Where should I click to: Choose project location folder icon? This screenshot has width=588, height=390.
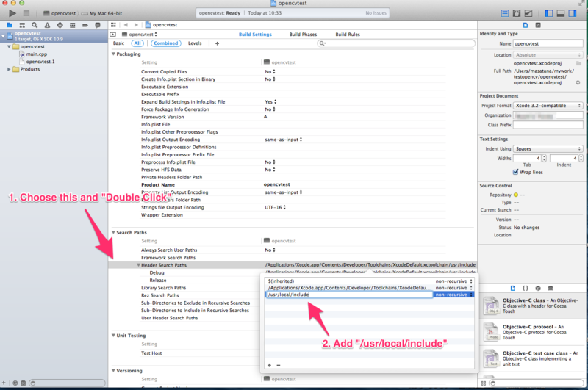tap(578, 63)
